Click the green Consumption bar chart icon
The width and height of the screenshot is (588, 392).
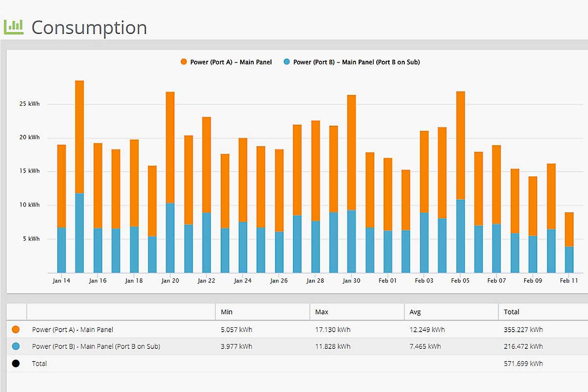13,26
